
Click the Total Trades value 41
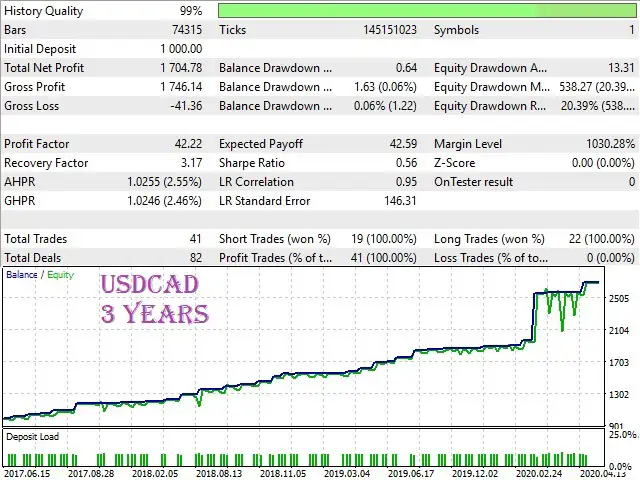[194, 239]
